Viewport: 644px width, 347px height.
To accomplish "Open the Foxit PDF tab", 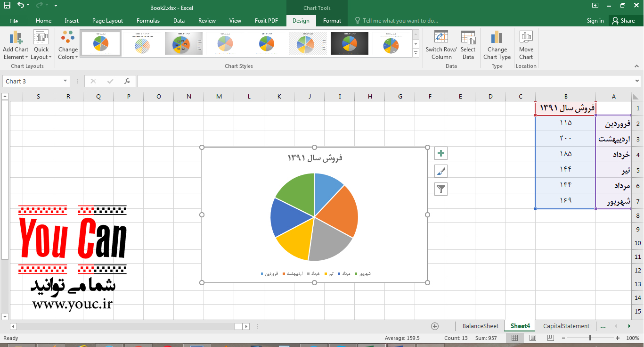I will click(x=267, y=21).
